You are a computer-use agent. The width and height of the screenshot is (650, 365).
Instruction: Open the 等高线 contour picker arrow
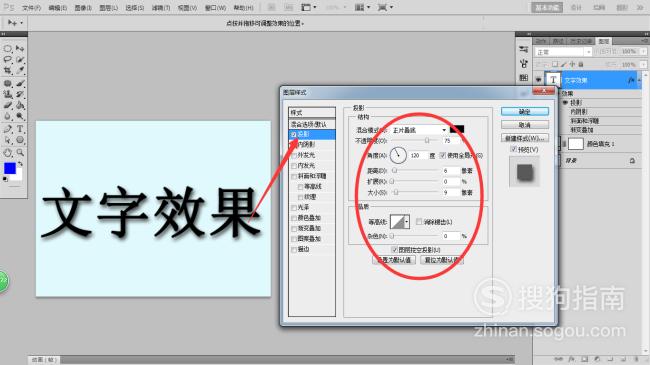coord(407,222)
